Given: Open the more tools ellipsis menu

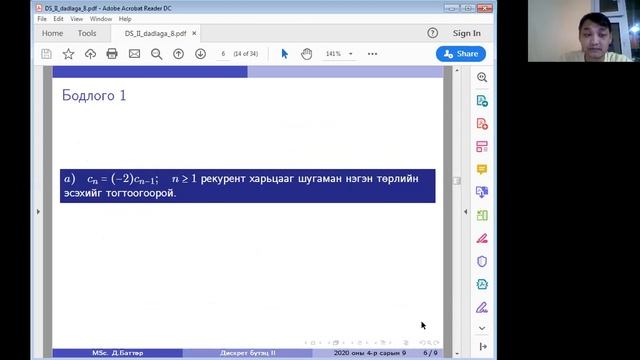Looking at the screenshot, I should click(372, 54).
